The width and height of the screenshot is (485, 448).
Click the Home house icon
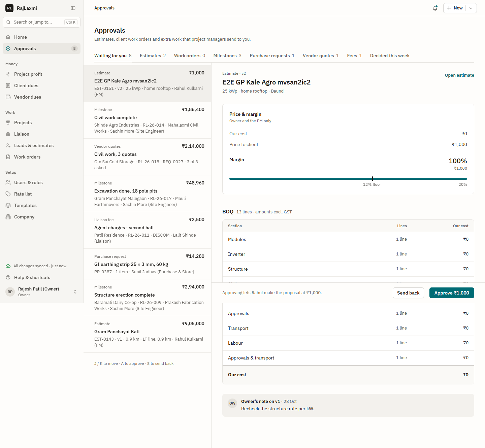pos(8,37)
